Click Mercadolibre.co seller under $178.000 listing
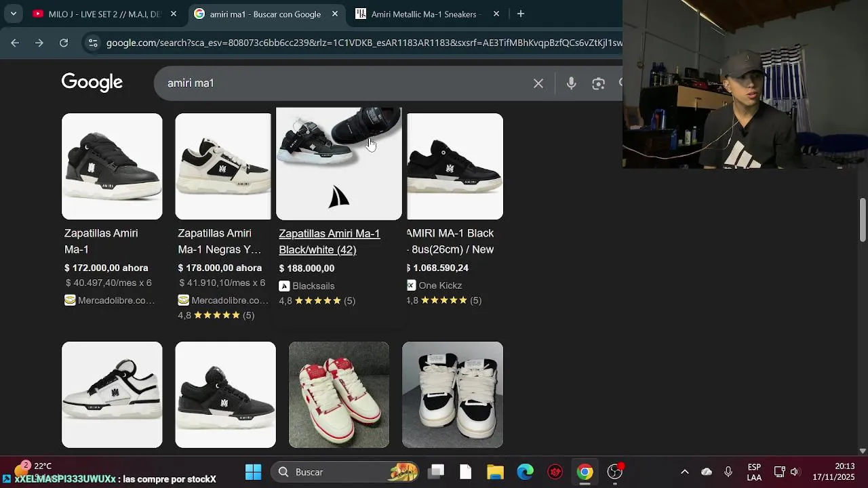868x488 pixels. (230, 300)
